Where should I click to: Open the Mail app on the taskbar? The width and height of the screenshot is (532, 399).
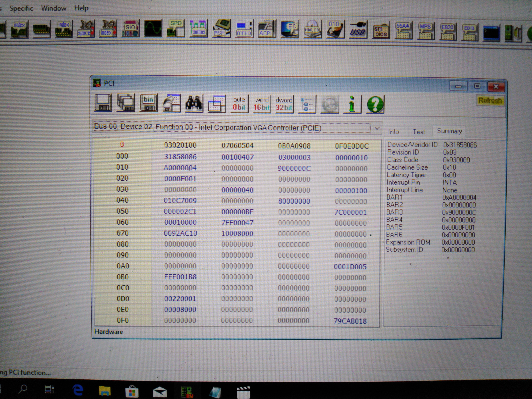[x=160, y=392]
